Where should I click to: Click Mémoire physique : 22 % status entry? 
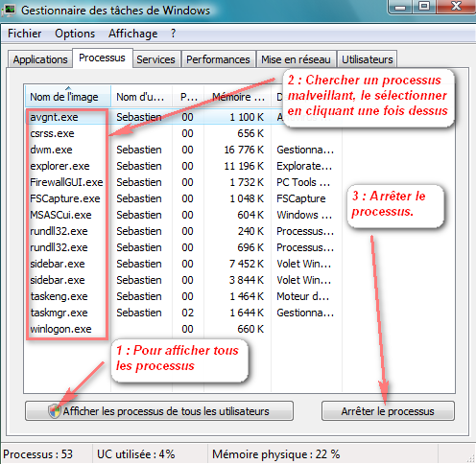[x=275, y=454]
